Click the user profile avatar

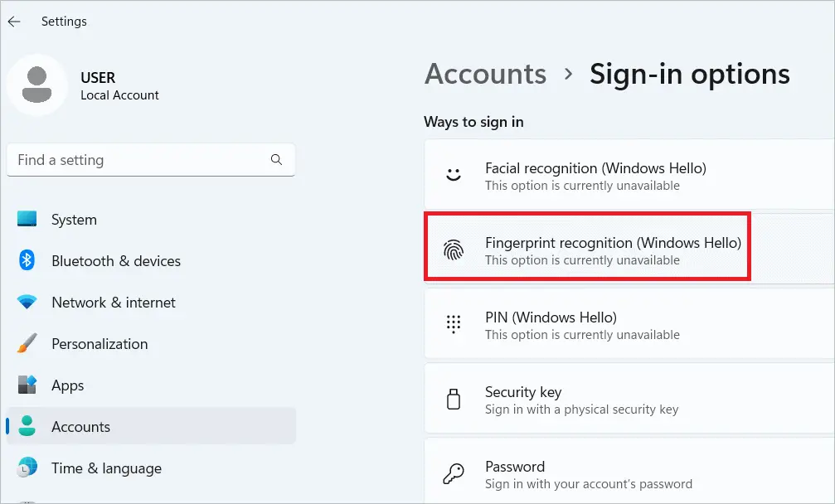click(x=36, y=85)
